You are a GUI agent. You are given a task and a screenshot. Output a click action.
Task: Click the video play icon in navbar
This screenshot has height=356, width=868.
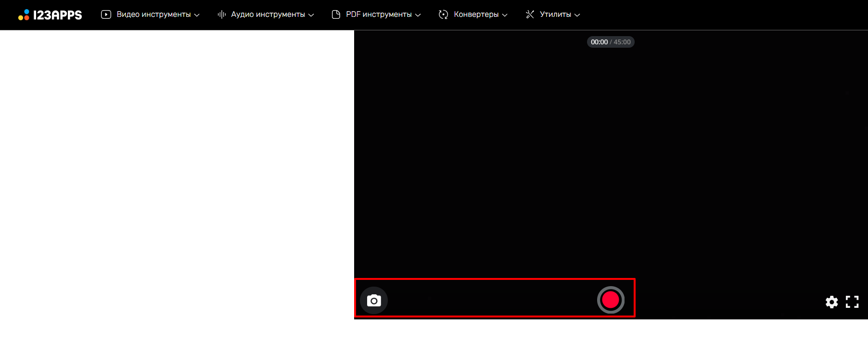point(106,14)
